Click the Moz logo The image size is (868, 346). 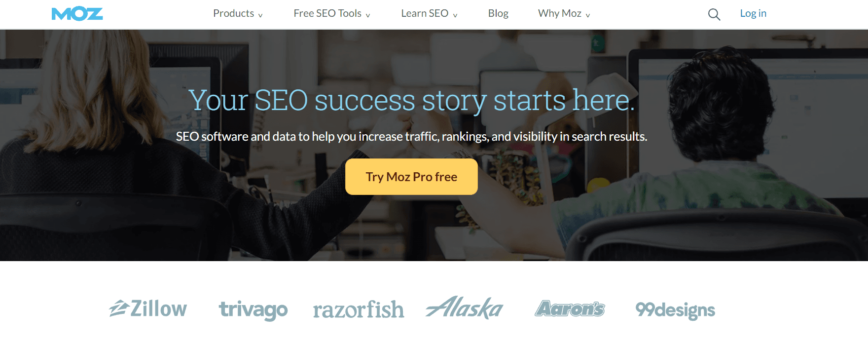(77, 14)
